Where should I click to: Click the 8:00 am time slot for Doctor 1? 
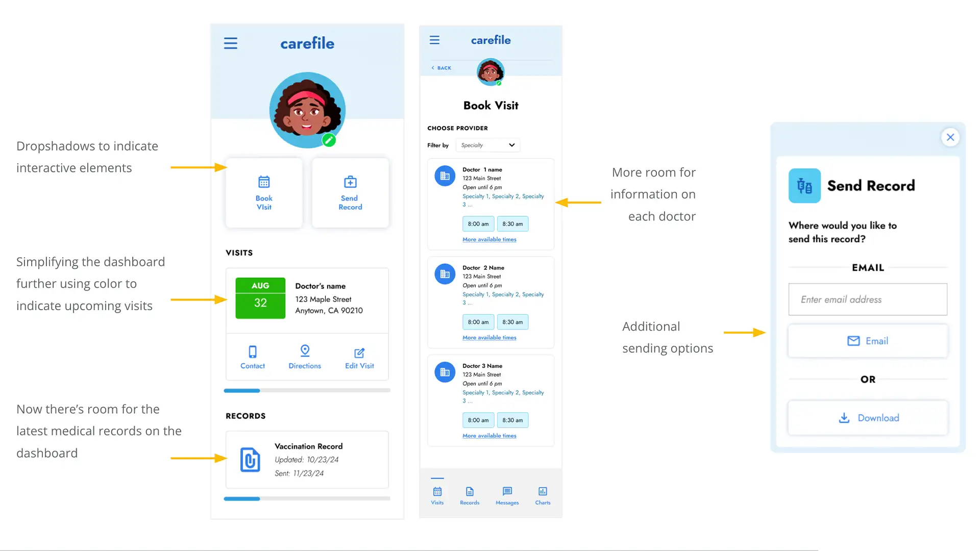[x=478, y=223]
